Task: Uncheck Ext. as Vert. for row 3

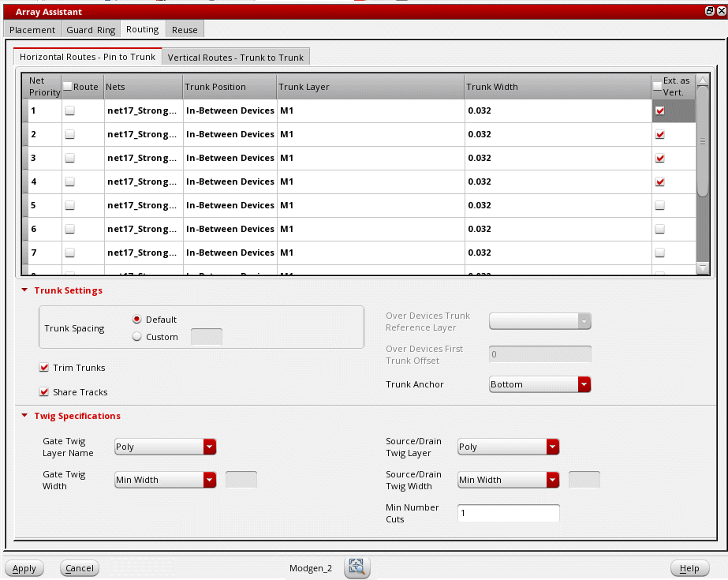Action: point(660,159)
